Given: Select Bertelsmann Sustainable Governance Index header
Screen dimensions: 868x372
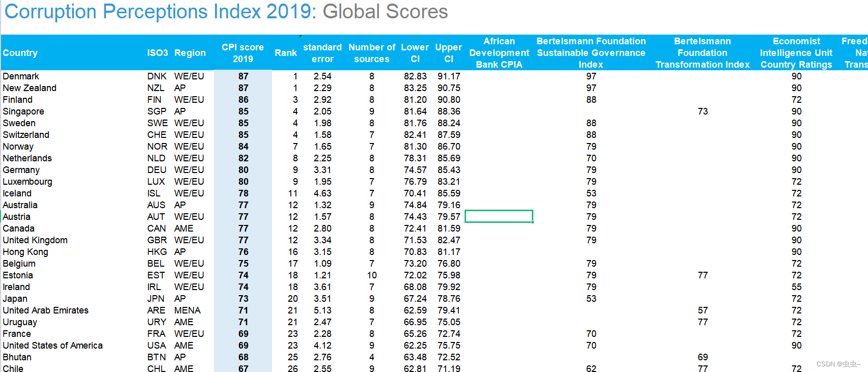Looking at the screenshot, I should (x=591, y=53).
